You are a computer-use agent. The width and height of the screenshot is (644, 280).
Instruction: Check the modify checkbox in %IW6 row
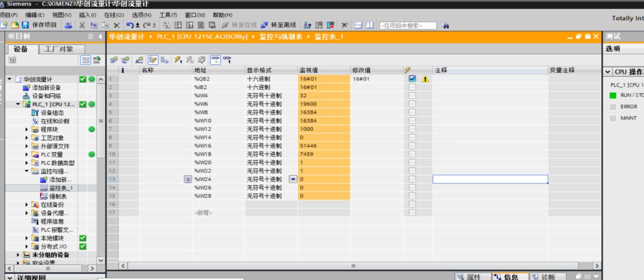[x=412, y=104]
